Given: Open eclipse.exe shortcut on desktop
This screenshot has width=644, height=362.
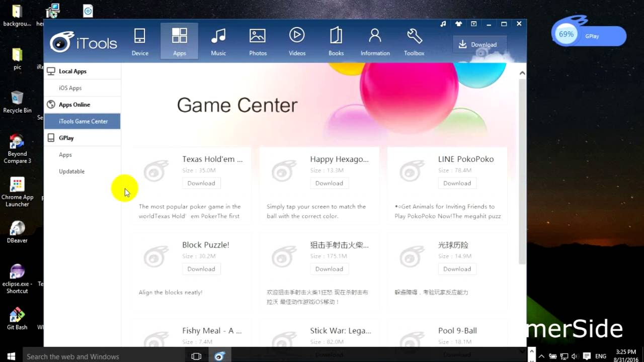Looking at the screenshot, I should [x=17, y=279].
